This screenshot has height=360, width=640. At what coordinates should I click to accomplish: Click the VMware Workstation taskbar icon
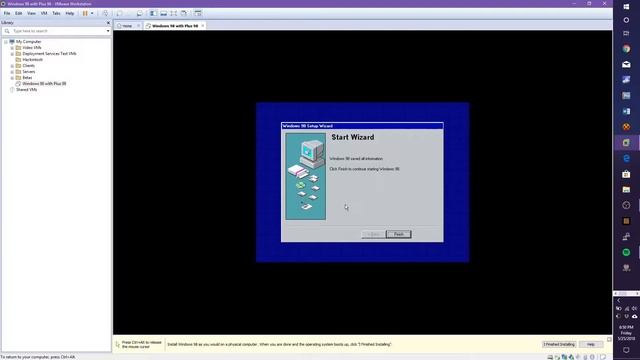pyautogui.click(x=627, y=143)
